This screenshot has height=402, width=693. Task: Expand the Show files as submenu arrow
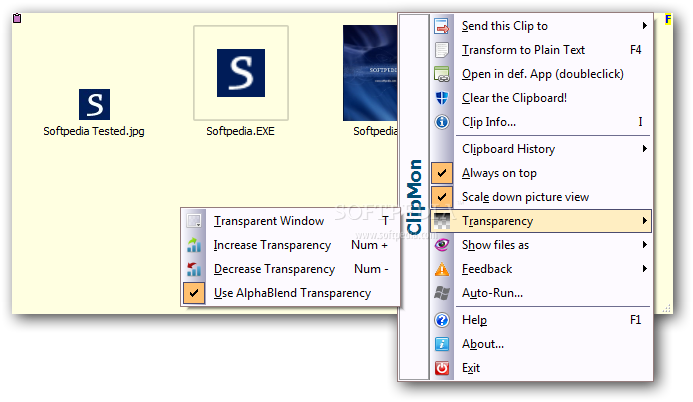coord(645,244)
